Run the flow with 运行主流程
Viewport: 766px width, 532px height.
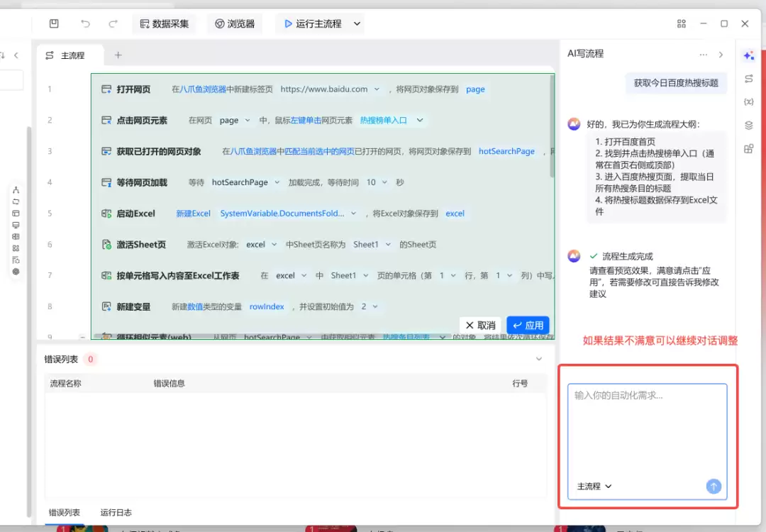[313, 23]
